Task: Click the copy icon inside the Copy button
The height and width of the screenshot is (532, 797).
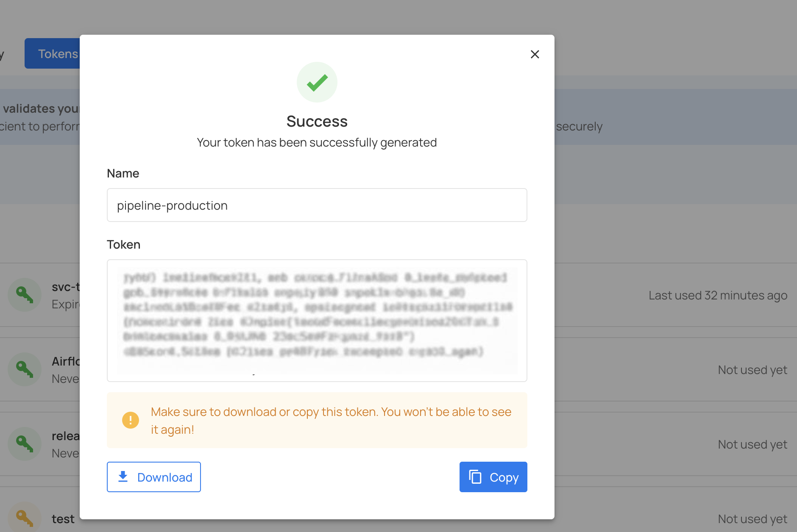Action: click(x=476, y=477)
